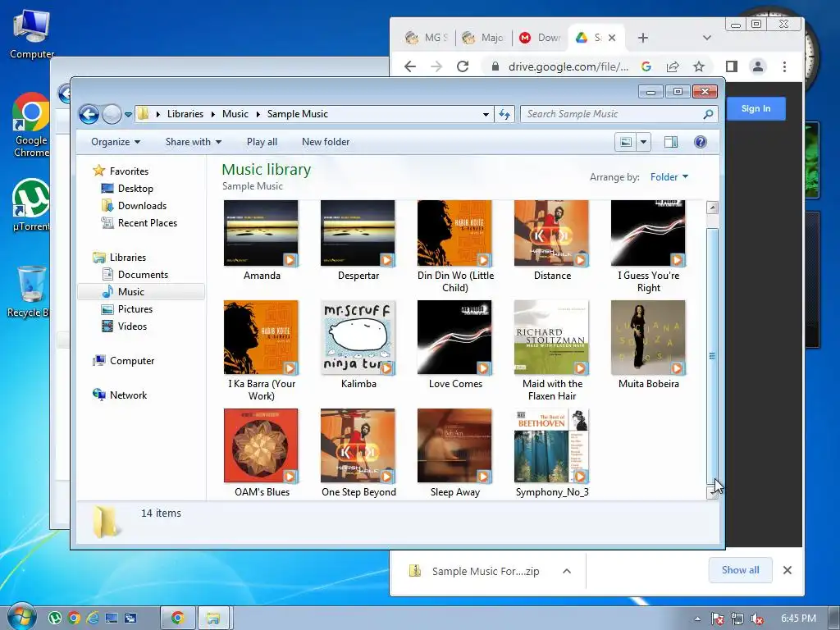Click Sample Music breadcrumb segment
This screenshot has height=630, width=840.
pos(297,114)
